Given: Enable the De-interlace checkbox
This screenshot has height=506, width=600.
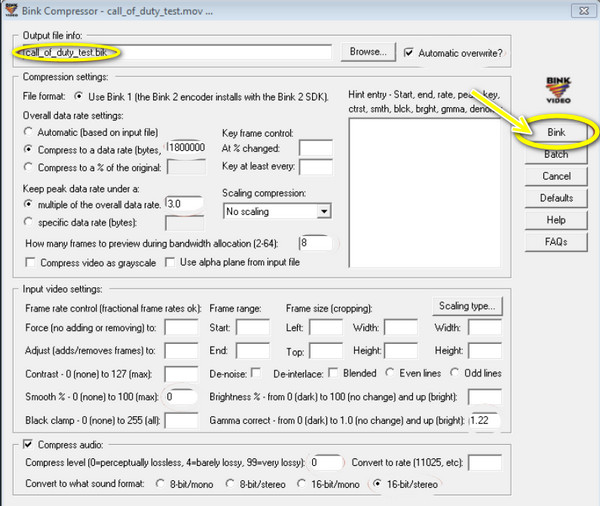Looking at the screenshot, I should coord(333,372).
